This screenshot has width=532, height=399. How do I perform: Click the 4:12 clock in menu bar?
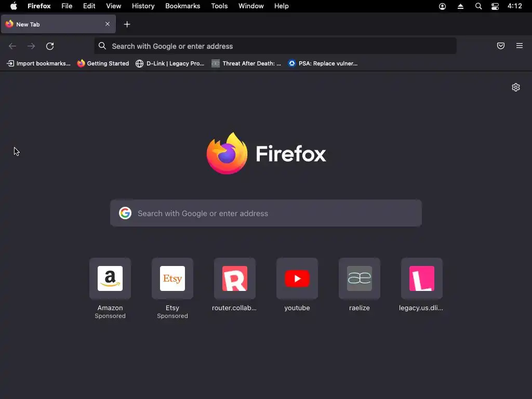[515, 6]
